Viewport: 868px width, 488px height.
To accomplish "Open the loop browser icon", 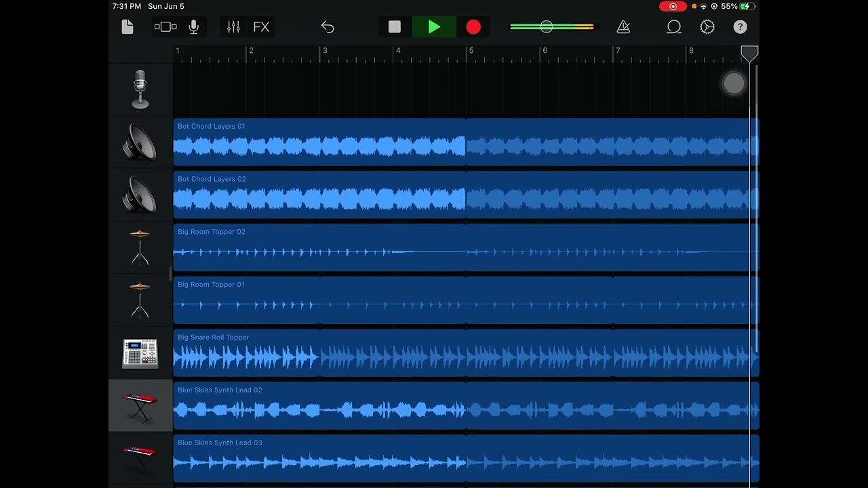I will click(674, 27).
